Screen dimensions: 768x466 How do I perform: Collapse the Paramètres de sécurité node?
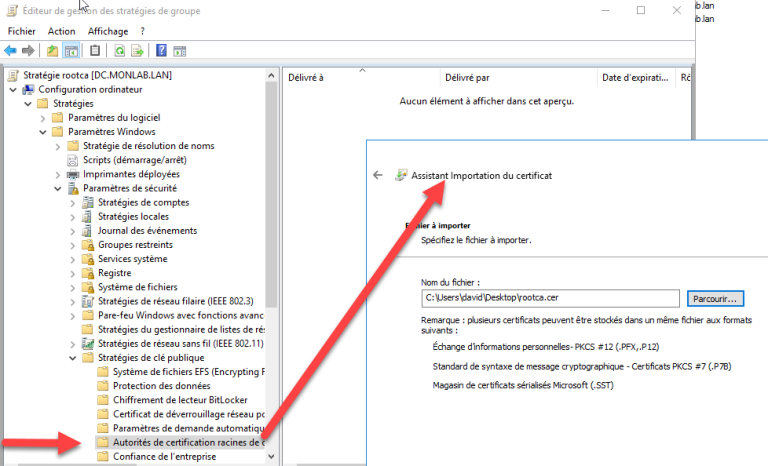[x=58, y=188]
